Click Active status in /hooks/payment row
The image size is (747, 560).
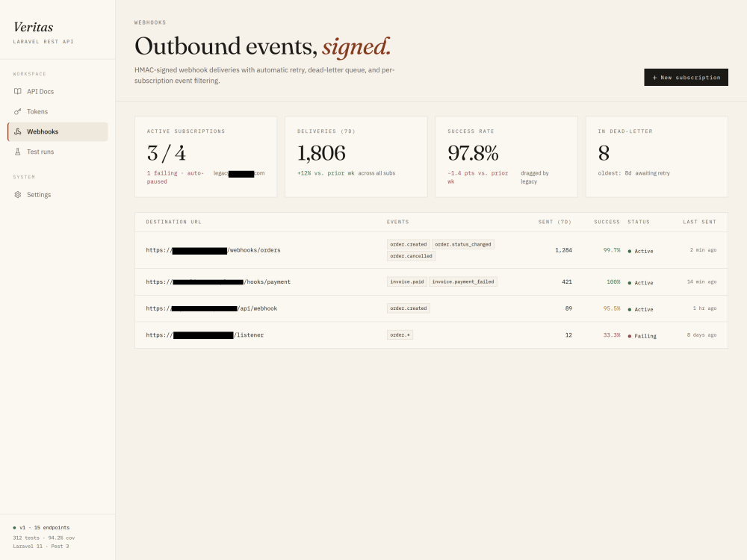[640, 283]
